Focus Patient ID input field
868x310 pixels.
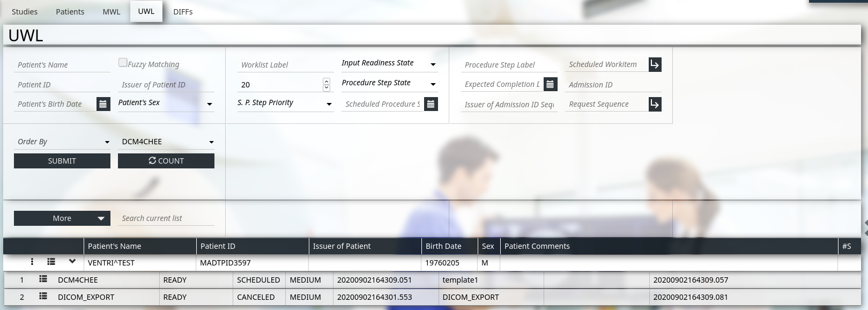coord(62,85)
